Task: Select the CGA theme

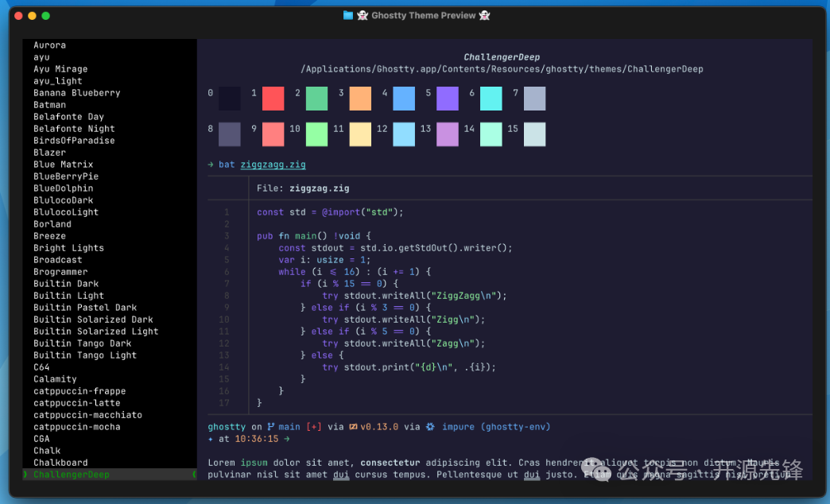Action: (41, 438)
